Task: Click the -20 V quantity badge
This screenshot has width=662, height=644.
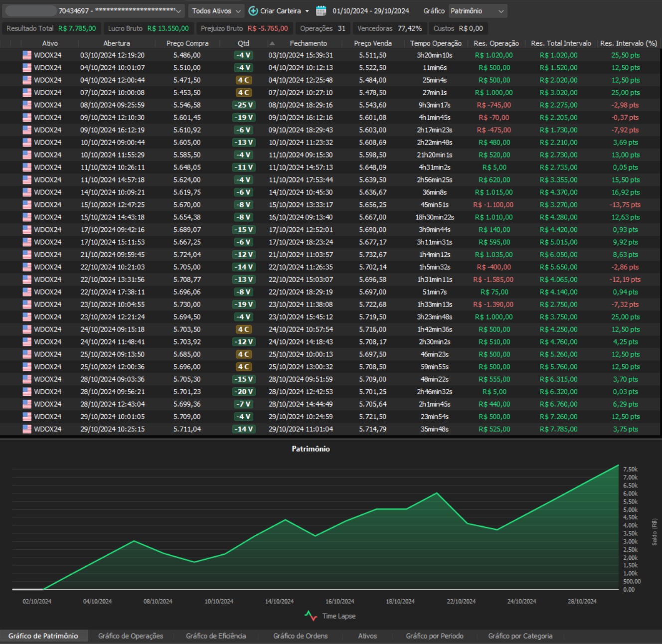Action: tap(244, 392)
